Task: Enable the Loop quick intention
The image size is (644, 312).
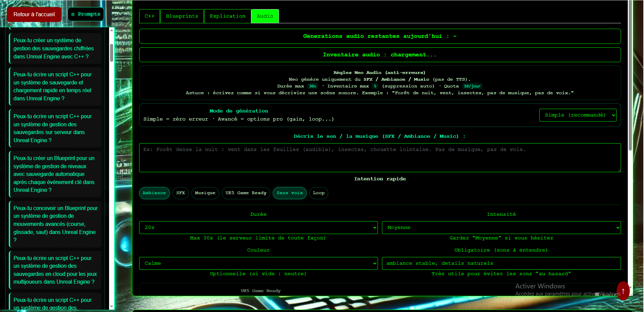Action: pyautogui.click(x=318, y=193)
